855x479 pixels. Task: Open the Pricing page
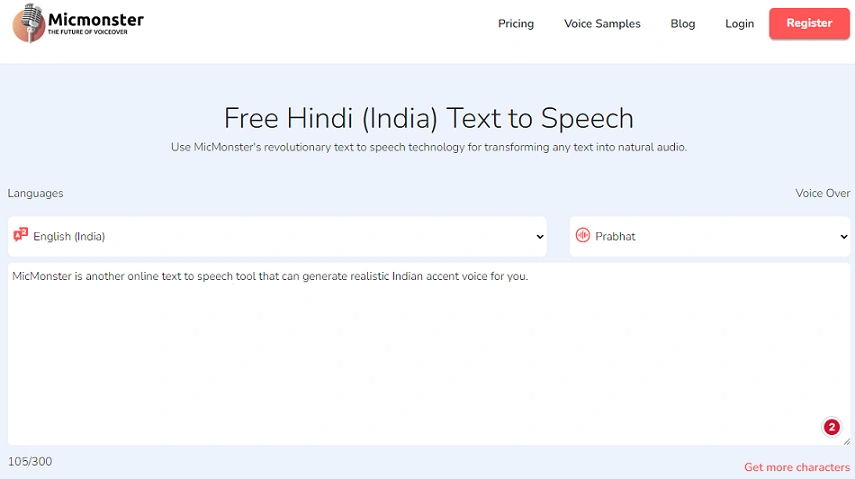point(515,23)
